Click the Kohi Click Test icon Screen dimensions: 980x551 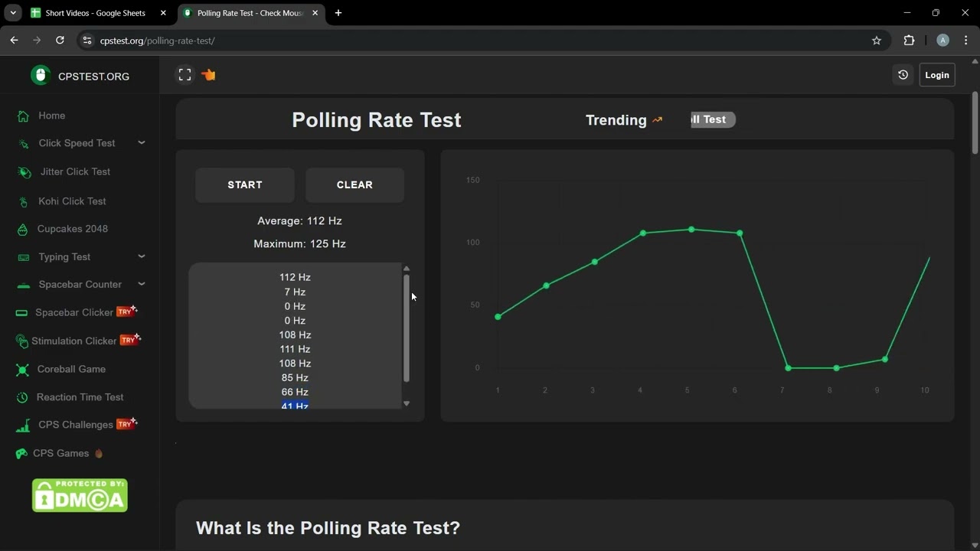23,202
